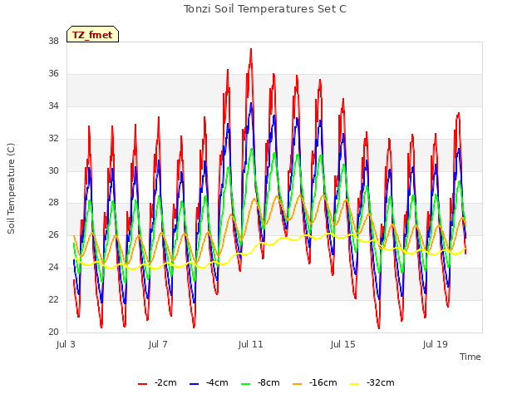This screenshot has width=532, height=399.
Task: Click the 30 y-axis tick label
Action: 53,170
